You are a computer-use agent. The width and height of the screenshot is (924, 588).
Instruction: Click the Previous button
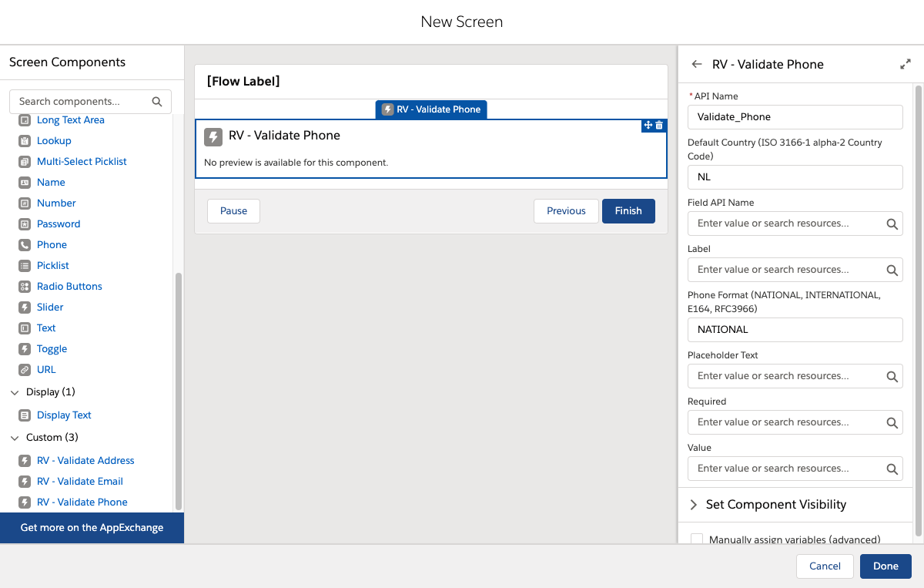[566, 211]
